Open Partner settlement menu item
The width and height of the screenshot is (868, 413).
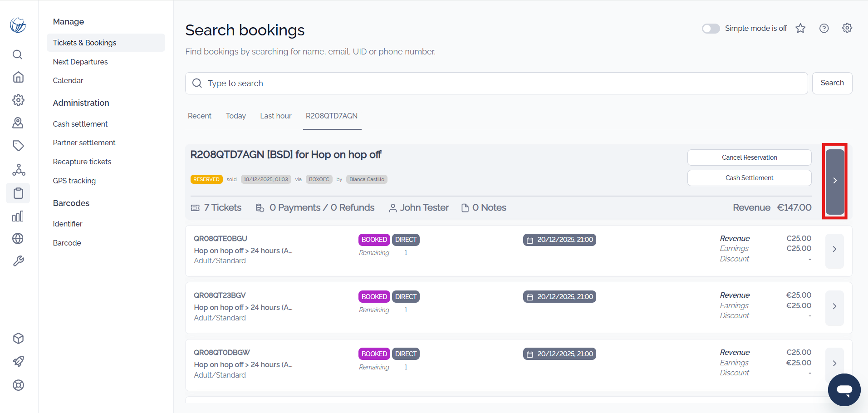tap(84, 143)
